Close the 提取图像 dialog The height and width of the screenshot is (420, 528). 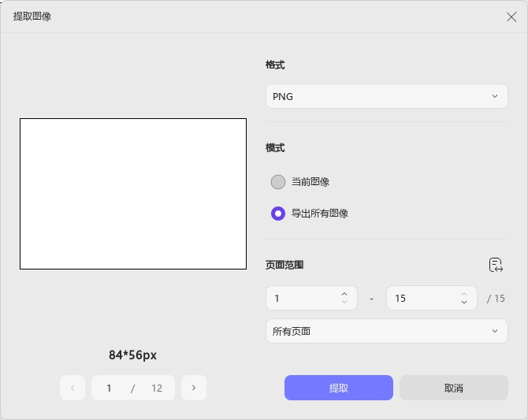point(511,17)
